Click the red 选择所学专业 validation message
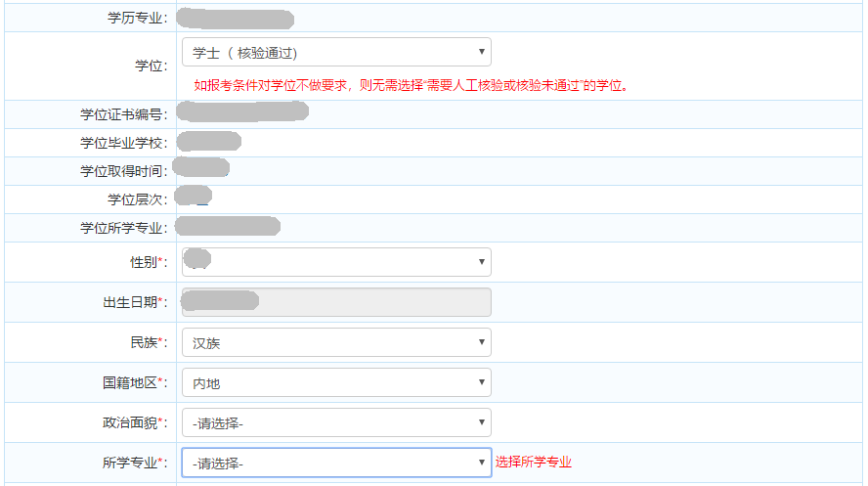The image size is (868, 486). 533,463
